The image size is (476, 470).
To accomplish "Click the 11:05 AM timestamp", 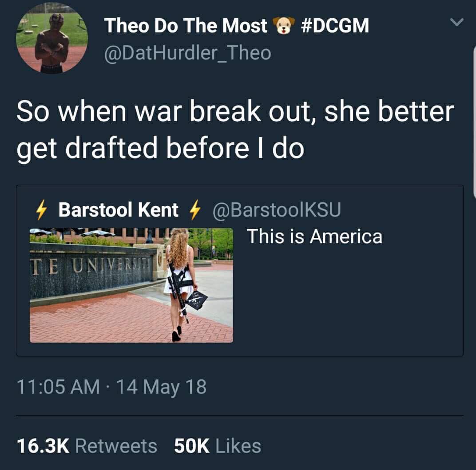I will 58,387.
